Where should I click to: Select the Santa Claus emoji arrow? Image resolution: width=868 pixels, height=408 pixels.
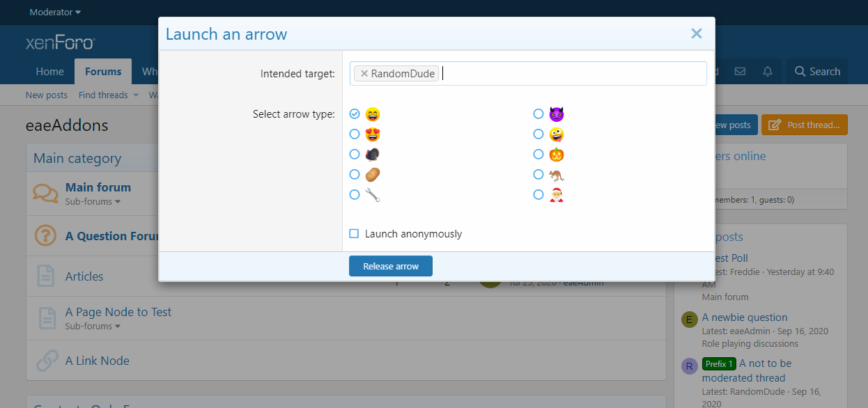coord(538,195)
